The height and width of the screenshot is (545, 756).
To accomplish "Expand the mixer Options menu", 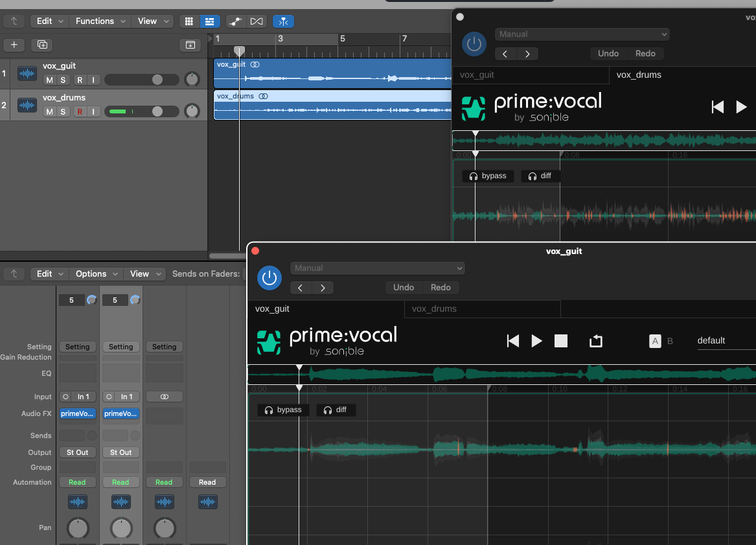I will pyautogui.click(x=97, y=274).
